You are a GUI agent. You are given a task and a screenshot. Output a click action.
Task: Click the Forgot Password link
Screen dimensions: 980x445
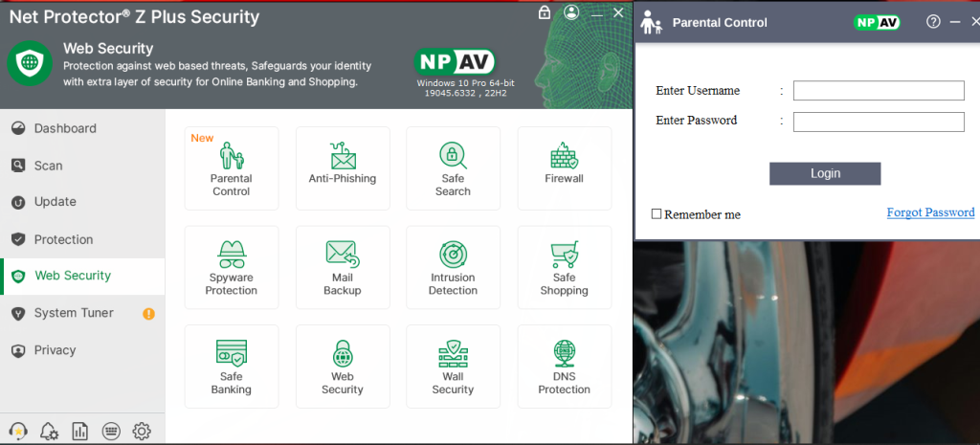click(930, 212)
